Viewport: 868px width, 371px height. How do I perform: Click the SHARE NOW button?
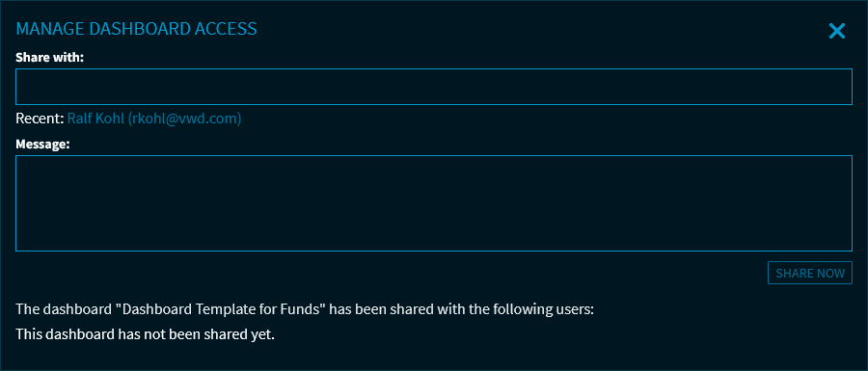(810, 273)
